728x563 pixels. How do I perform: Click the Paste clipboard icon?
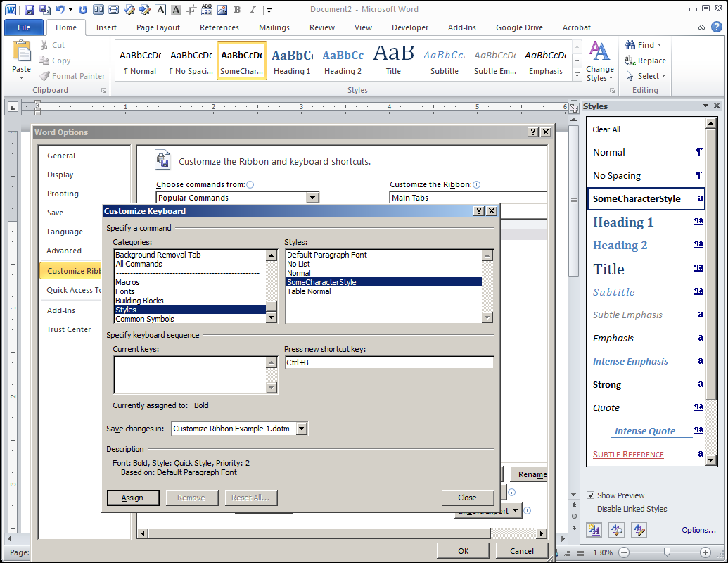coord(21,51)
